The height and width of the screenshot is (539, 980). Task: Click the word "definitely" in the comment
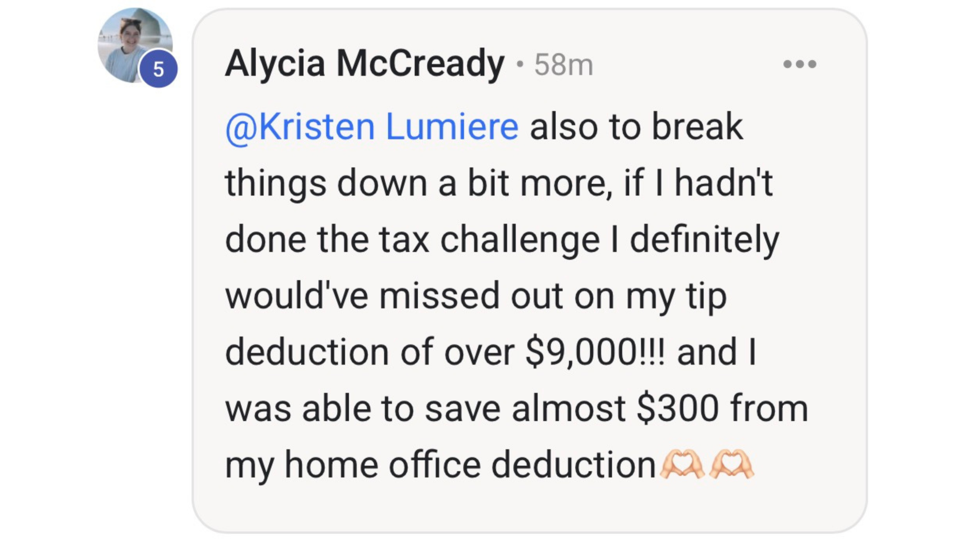click(x=704, y=240)
